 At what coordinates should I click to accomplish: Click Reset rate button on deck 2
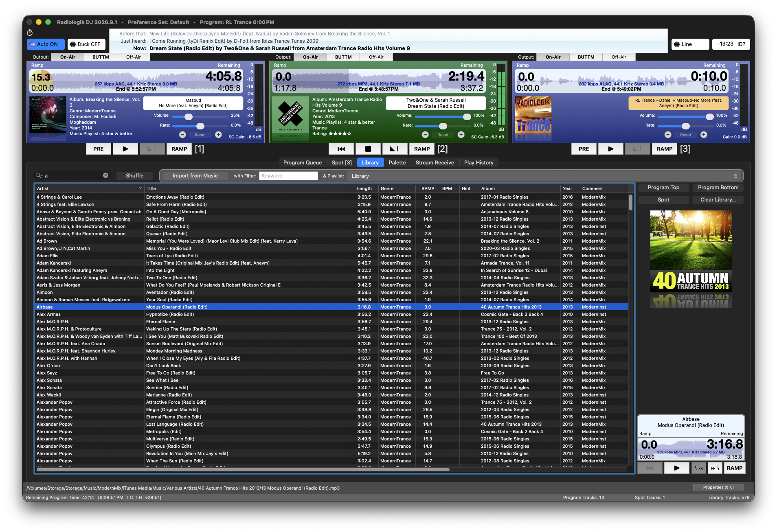point(443,135)
